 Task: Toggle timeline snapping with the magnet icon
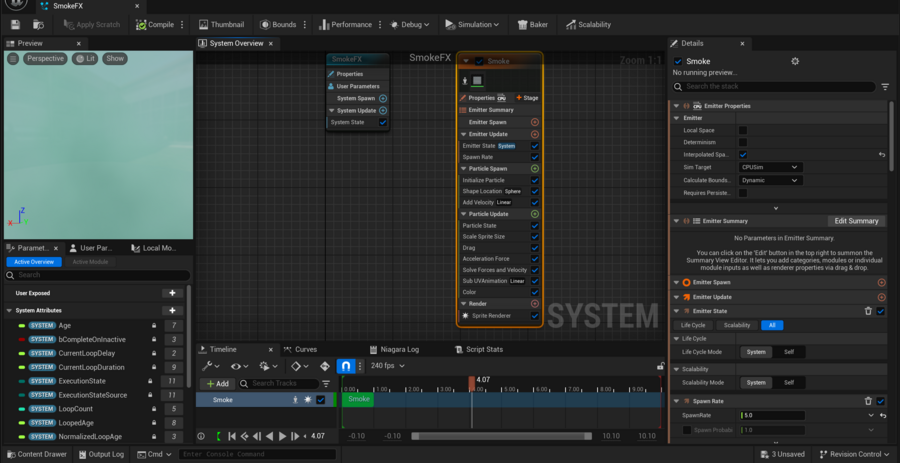pyautogui.click(x=346, y=366)
